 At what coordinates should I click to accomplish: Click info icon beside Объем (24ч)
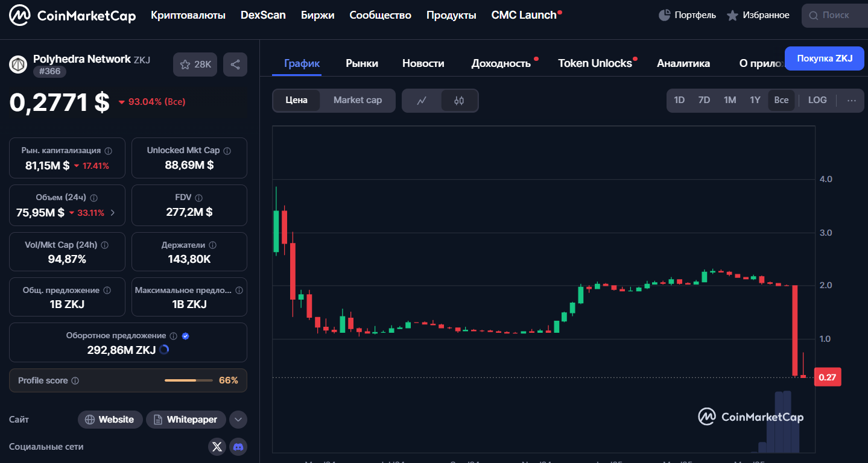point(93,198)
